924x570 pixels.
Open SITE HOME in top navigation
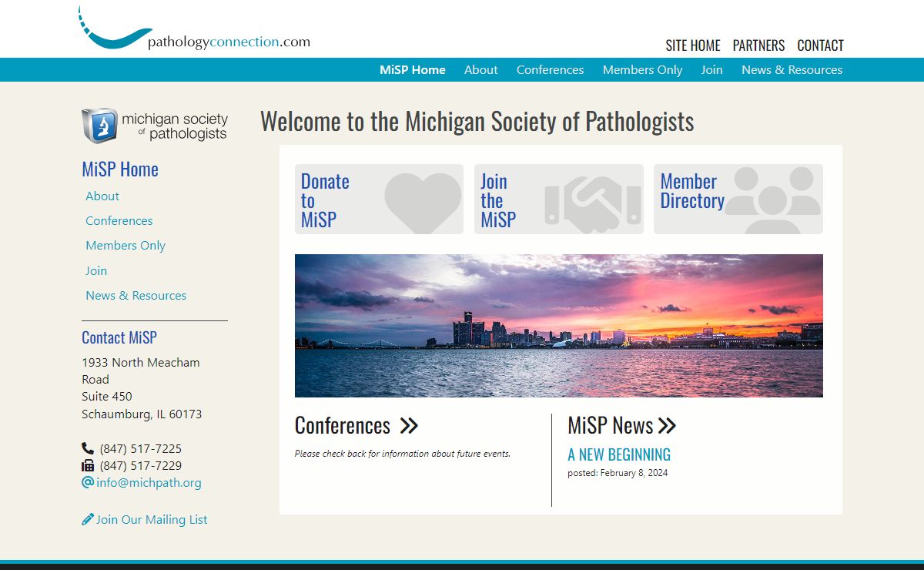tap(693, 45)
